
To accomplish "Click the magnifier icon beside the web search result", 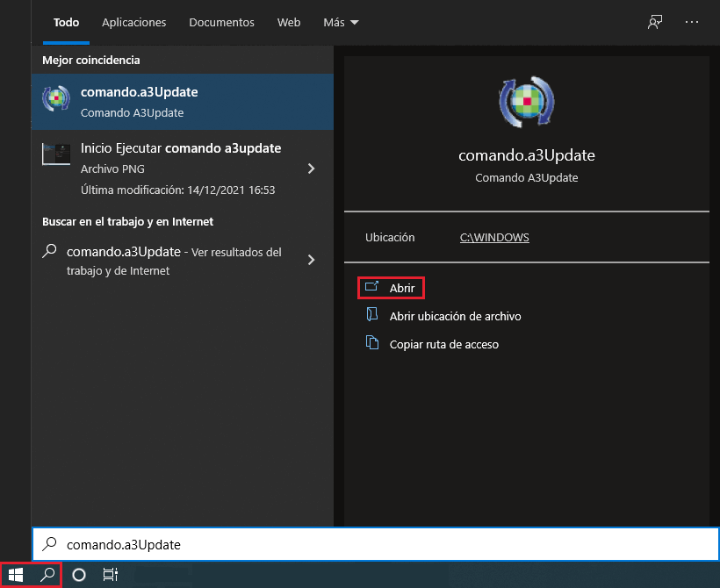I will 49,251.
